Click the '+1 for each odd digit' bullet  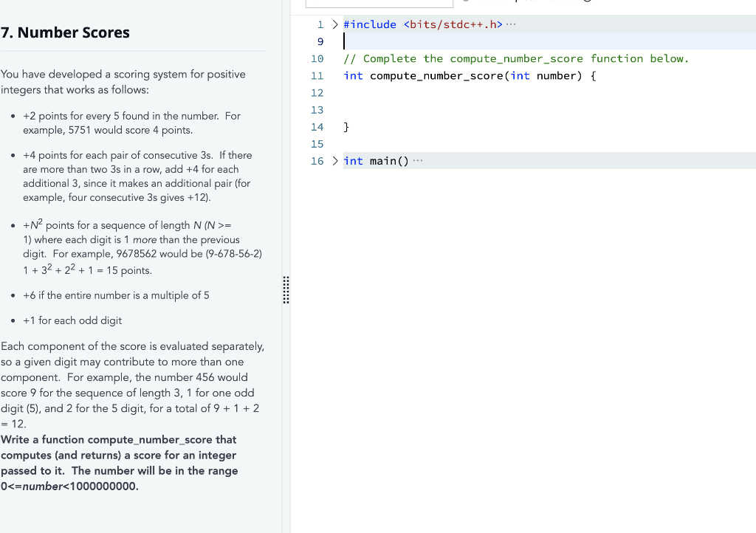pyautogui.click(x=72, y=320)
